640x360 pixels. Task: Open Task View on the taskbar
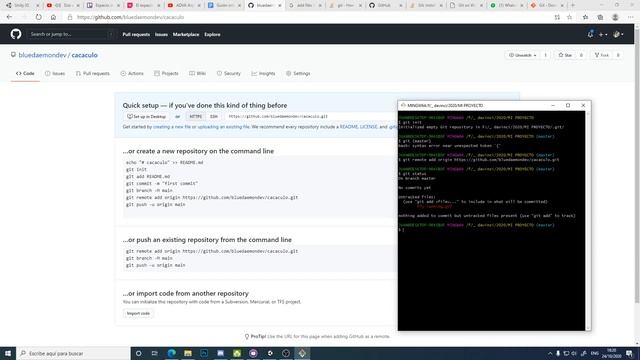tap(155, 353)
